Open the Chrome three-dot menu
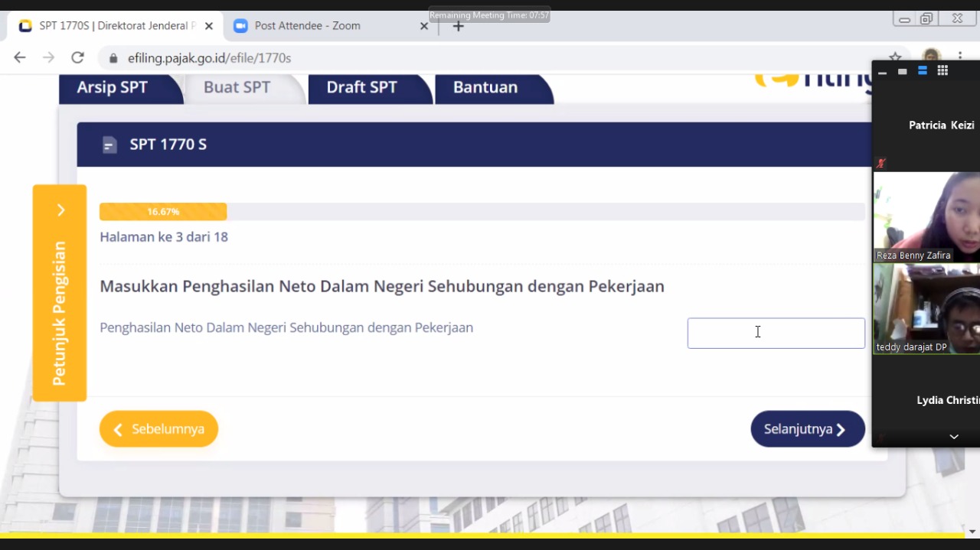This screenshot has height=550, width=980. [x=960, y=57]
